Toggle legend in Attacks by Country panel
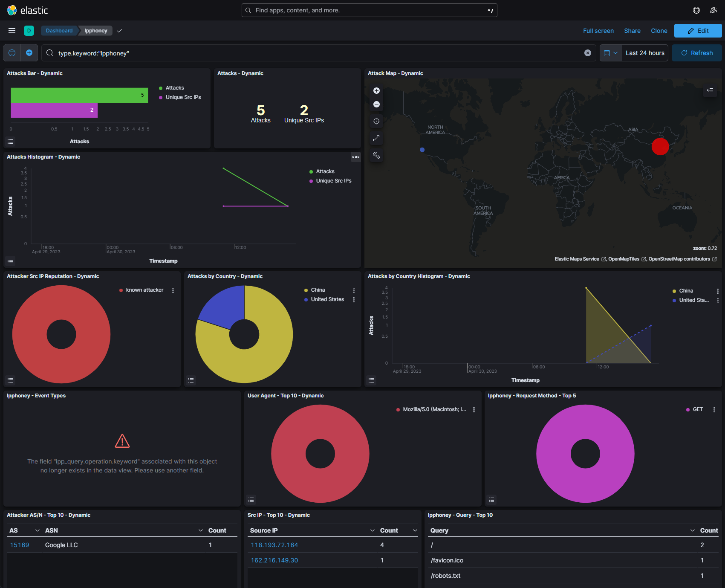 pos(191,380)
